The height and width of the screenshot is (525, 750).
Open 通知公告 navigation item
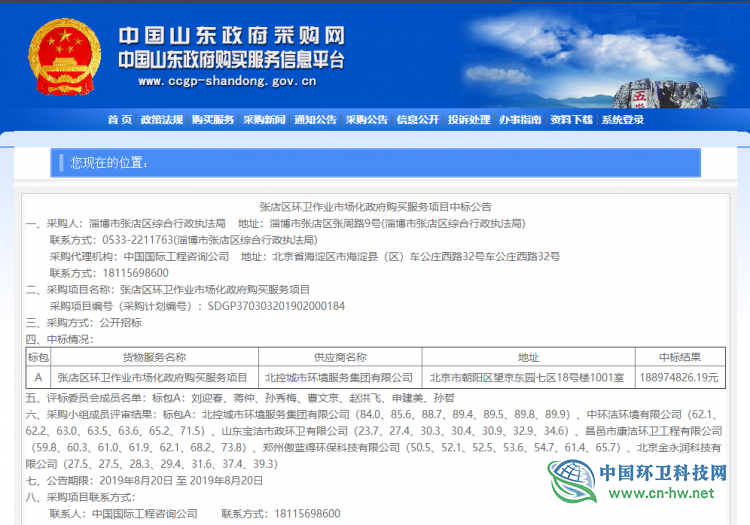(315, 120)
